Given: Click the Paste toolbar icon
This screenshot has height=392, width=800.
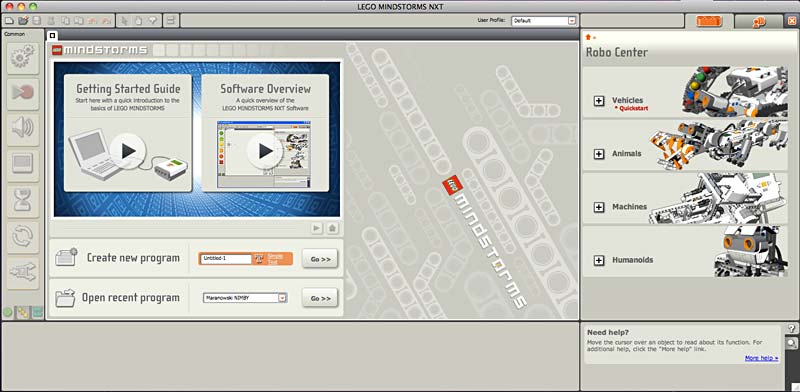Looking at the screenshot, I should click(x=79, y=21).
